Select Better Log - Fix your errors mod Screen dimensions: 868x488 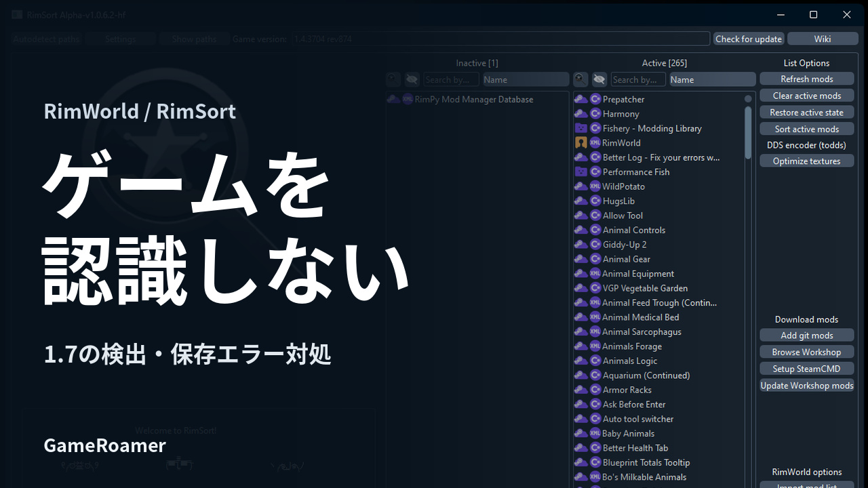(658, 157)
